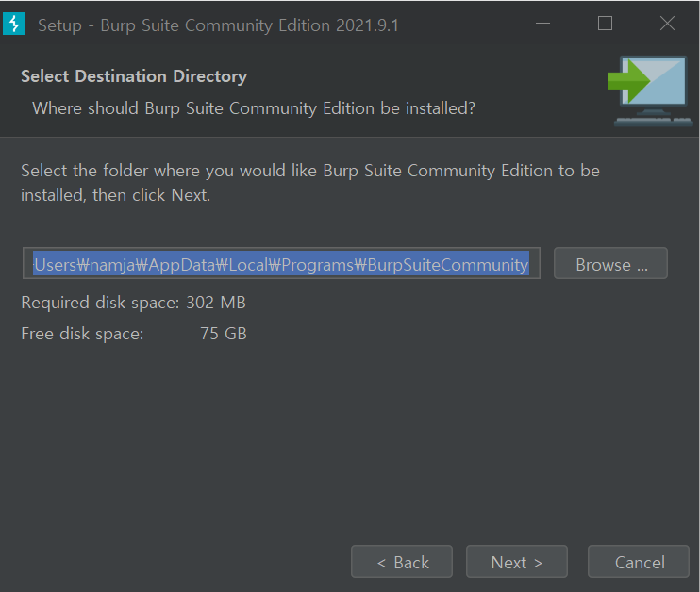
Task: Minimize the Setup window
Action: pyautogui.click(x=542, y=24)
